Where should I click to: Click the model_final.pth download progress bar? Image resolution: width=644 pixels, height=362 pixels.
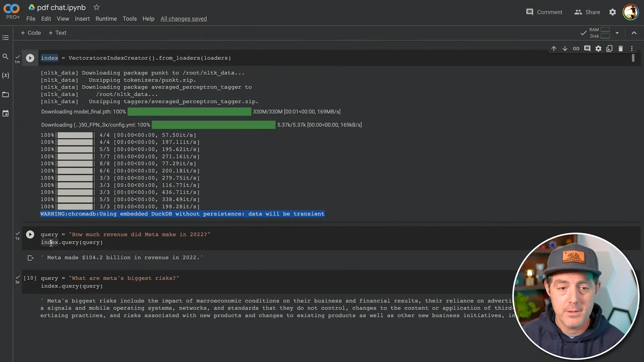(x=190, y=112)
